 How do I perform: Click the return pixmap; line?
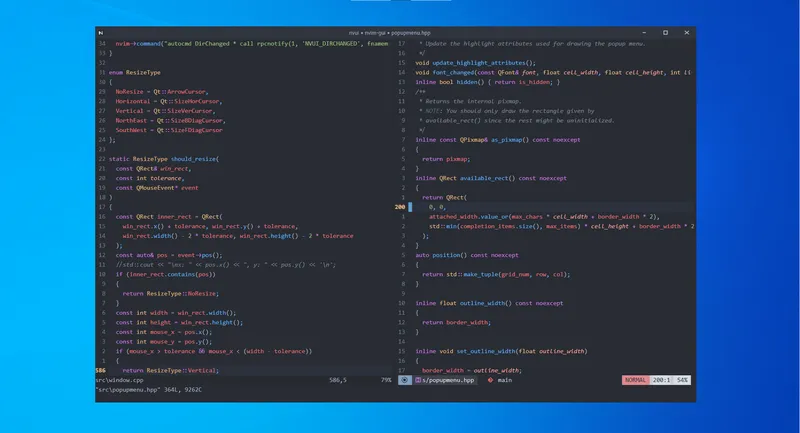click(x=446, y=159)
